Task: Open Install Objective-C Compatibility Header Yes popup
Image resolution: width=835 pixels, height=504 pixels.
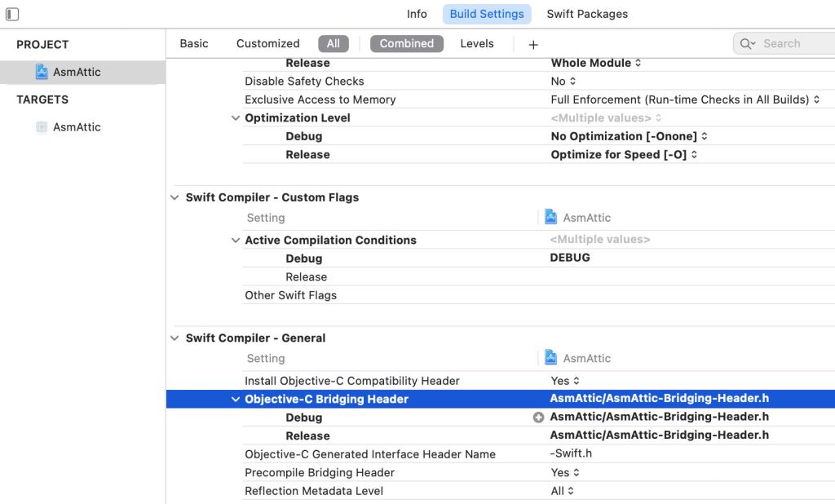Action: 565,380
